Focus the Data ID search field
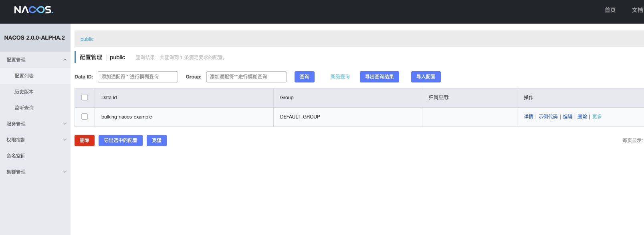This screenshot has height=235, width=644. [138, 77]
